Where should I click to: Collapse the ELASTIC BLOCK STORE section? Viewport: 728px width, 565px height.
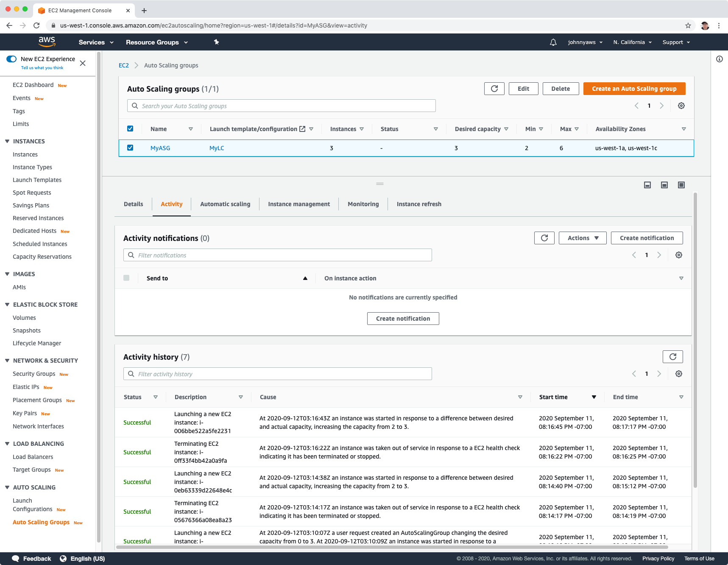(x=7, y=305)
